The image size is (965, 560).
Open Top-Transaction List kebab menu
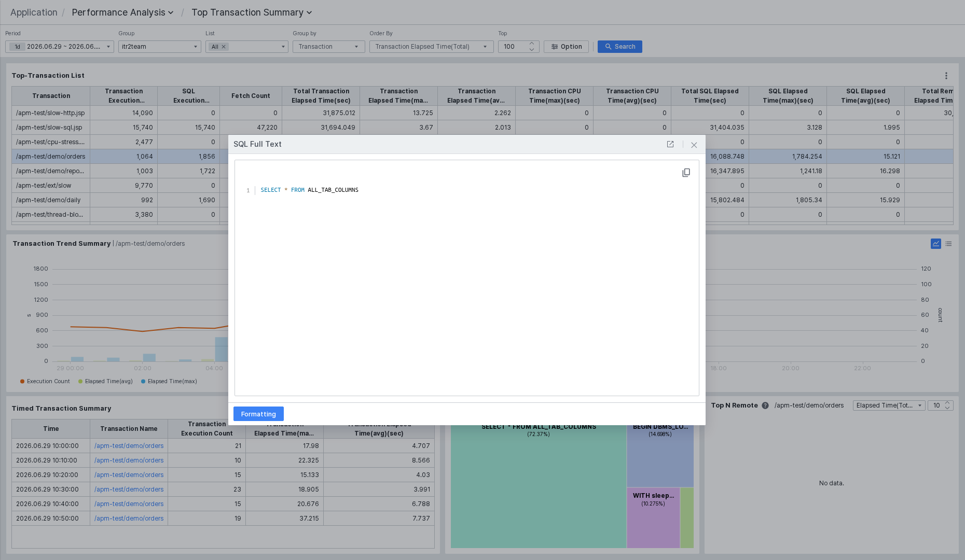point(946,76)
